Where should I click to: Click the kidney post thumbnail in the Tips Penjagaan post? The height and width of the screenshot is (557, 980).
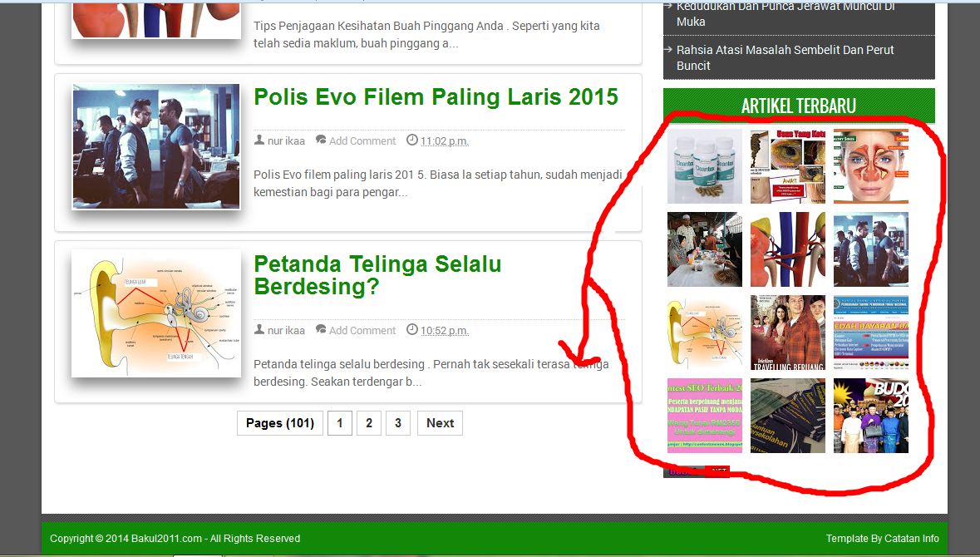click(156, 19)
